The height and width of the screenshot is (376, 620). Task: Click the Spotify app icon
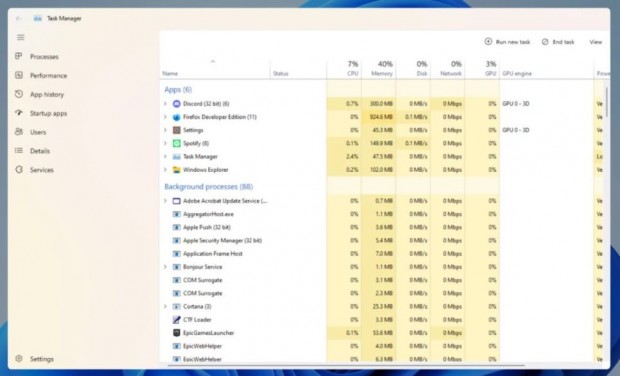tap(177, 143)
